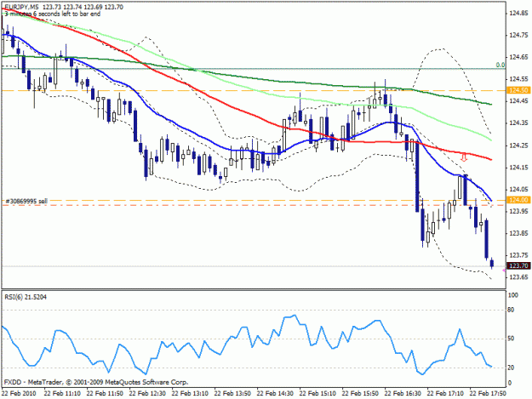Click the last candle at 123.70
The height and width of the screenshot is (399, 532).
(x=492, y=264)
